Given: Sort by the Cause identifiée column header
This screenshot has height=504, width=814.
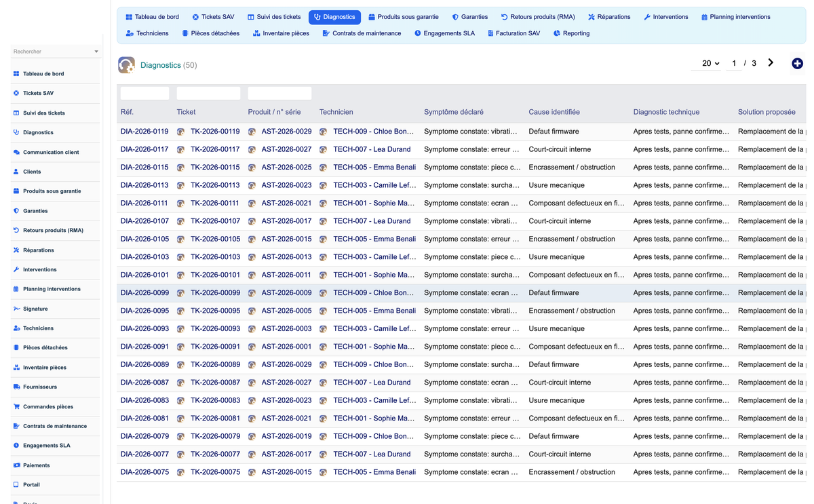Looking at the screenshot, I should click(x=554, y=112).
